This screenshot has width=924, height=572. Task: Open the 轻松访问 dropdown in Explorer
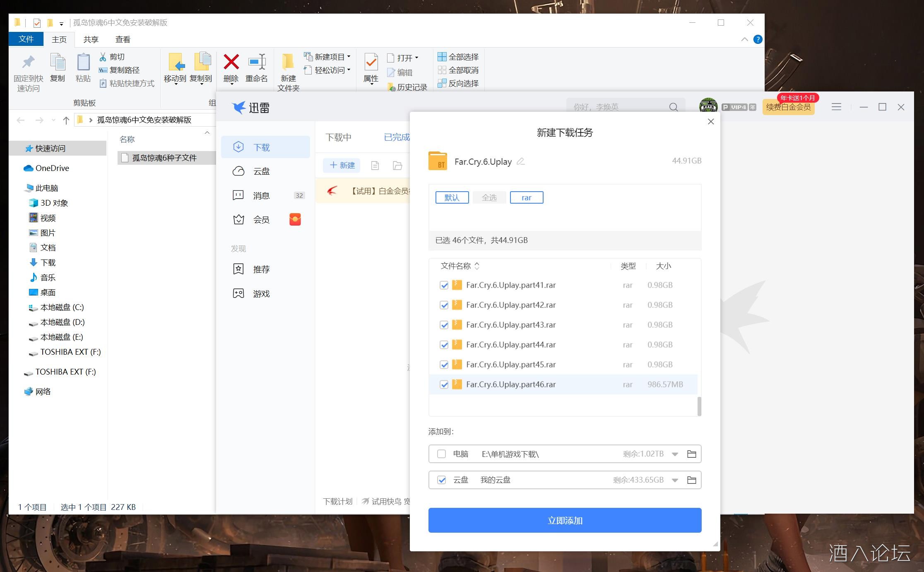pyautogui.click(x=327, y=70)
